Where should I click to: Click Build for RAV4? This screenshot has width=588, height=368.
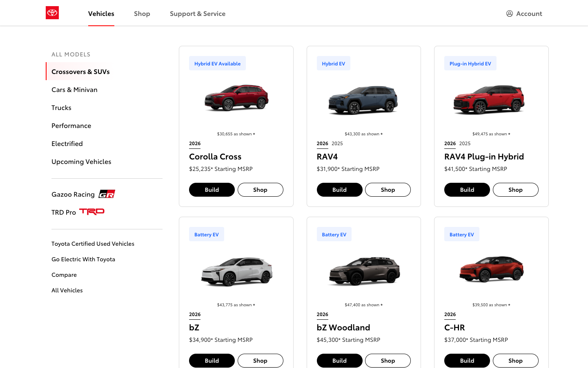click(x=340, y=190)
